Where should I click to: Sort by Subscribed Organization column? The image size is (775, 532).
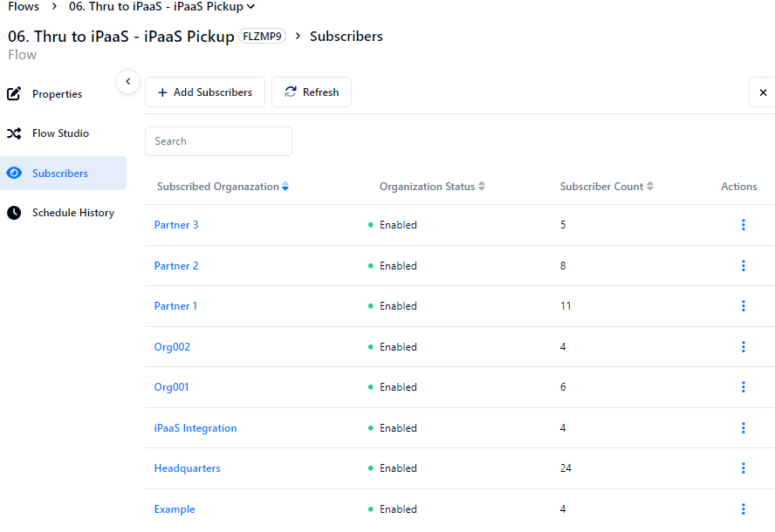[x=285, y=187]
